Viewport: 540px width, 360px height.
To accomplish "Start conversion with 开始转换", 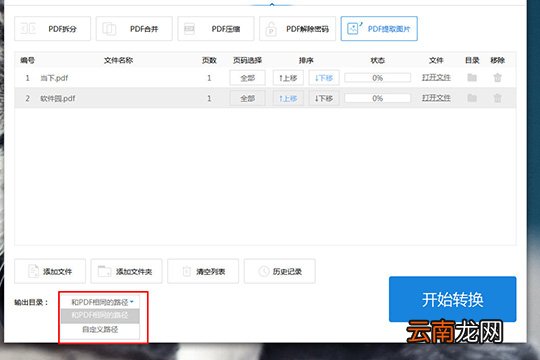I will [453, 299].
